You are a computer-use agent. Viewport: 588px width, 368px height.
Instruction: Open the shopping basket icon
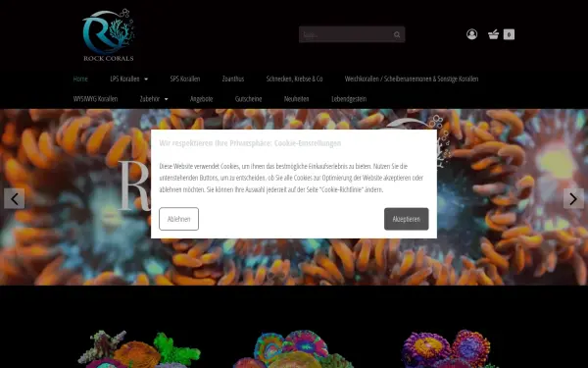point(493,34)
